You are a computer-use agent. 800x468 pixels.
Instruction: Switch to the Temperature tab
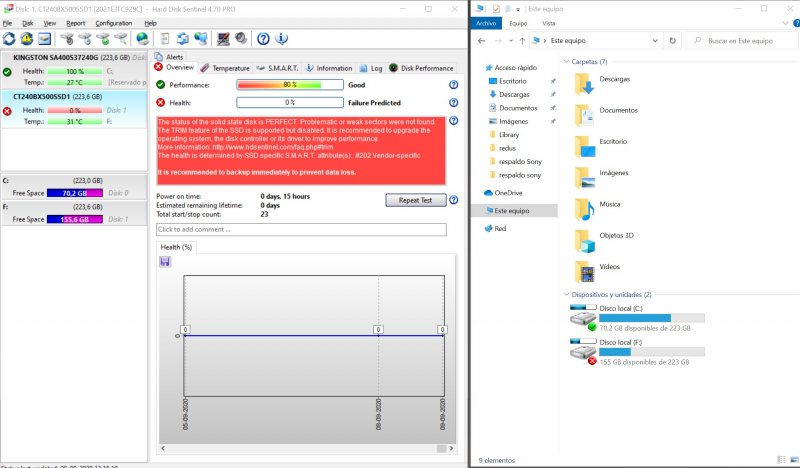point(226,68)
